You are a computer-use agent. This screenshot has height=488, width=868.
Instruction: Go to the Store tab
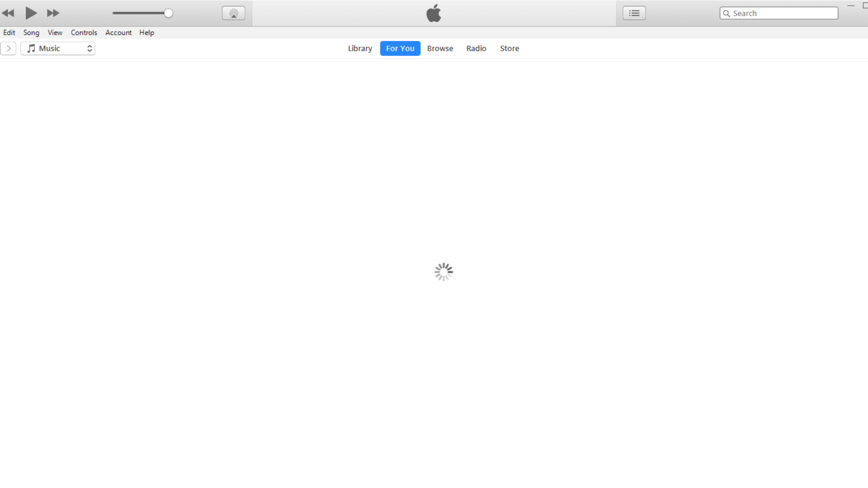(x=509, y=48)
